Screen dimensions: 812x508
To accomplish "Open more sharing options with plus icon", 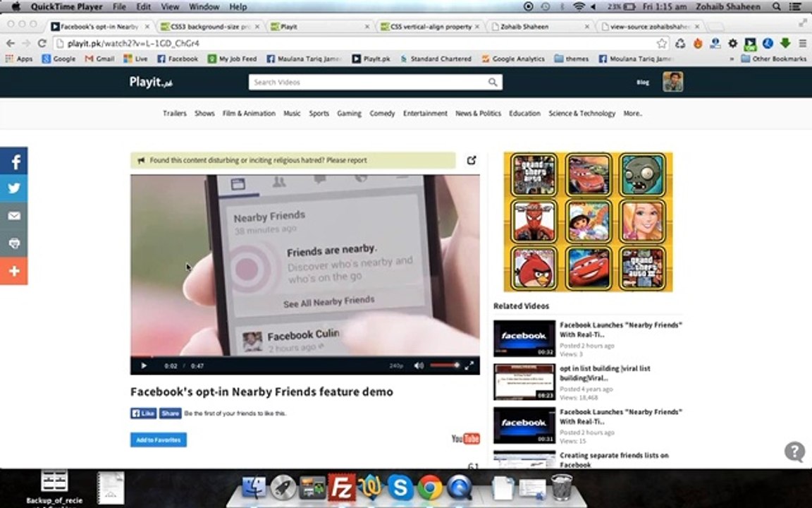I will click(x=14, y=271).
